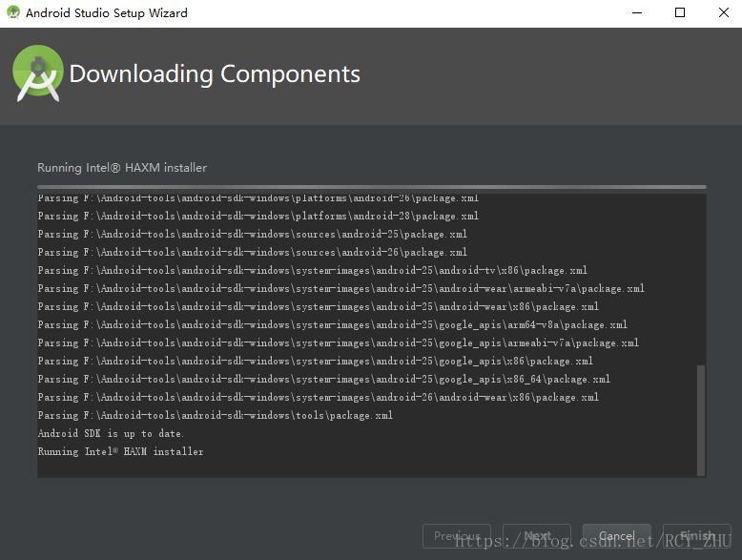Viewport: 742px width, 560px height.
Task: Click the log panel vertical scrollbar thumb
Action: pyautogui.click(x=701, y=420)
